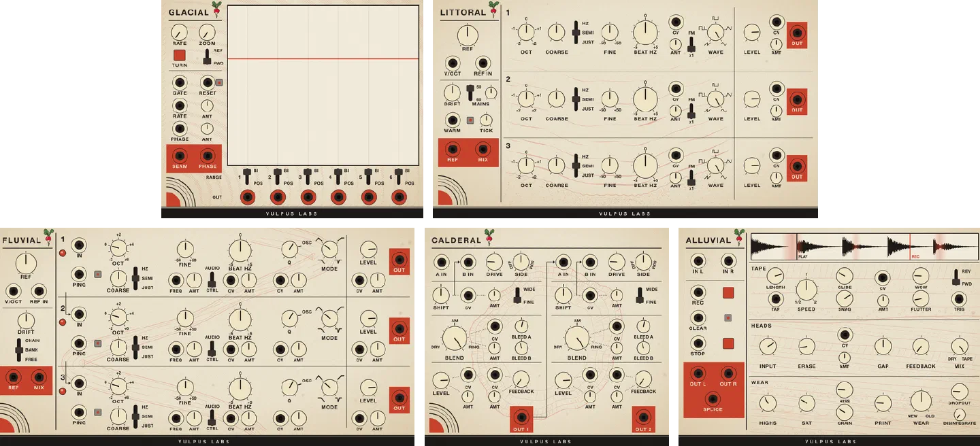This screenshot has width=980, height=446.
Task: Click Fluvial resonator 1 IN jack
Action: pos(79,245)
